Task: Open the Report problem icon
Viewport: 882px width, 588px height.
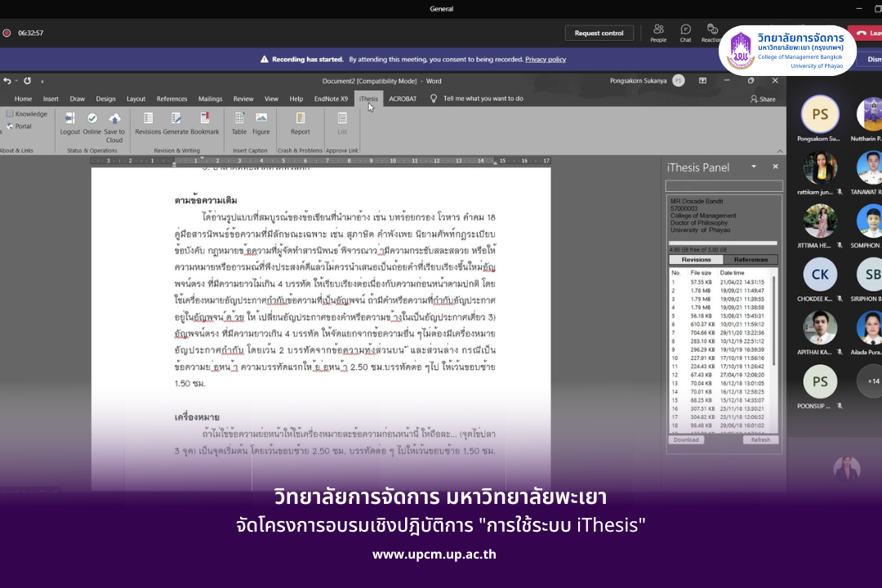Action: [301, 118]
